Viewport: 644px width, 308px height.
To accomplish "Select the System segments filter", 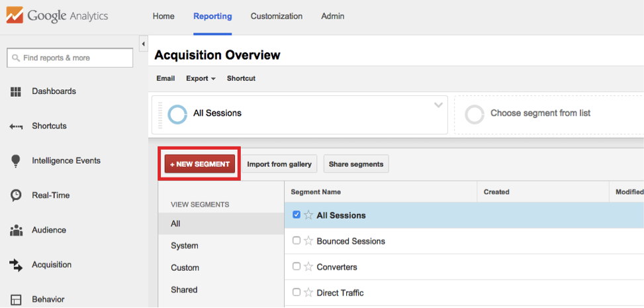I will (185, 246).
